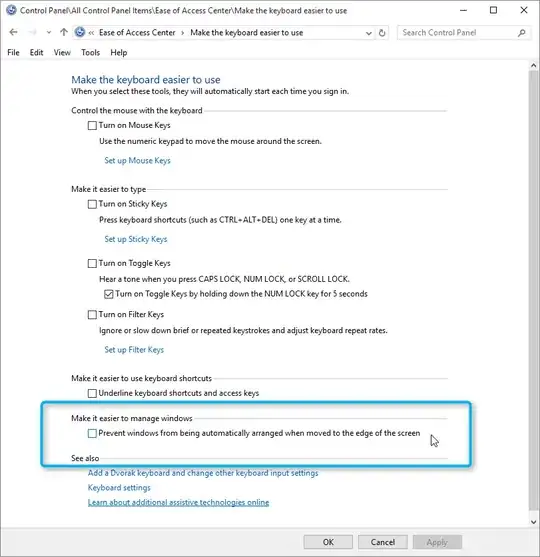
Task: Open the View menu
Action: pyautogui.click(x=62, y=53)
